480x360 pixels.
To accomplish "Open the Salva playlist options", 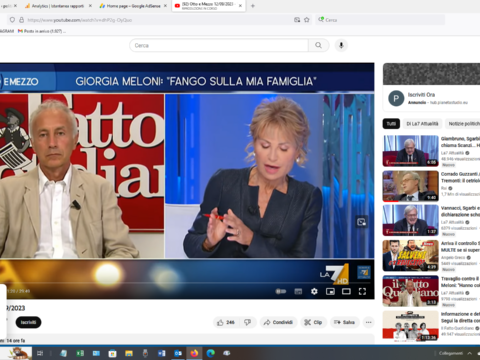I will [344, 322].
